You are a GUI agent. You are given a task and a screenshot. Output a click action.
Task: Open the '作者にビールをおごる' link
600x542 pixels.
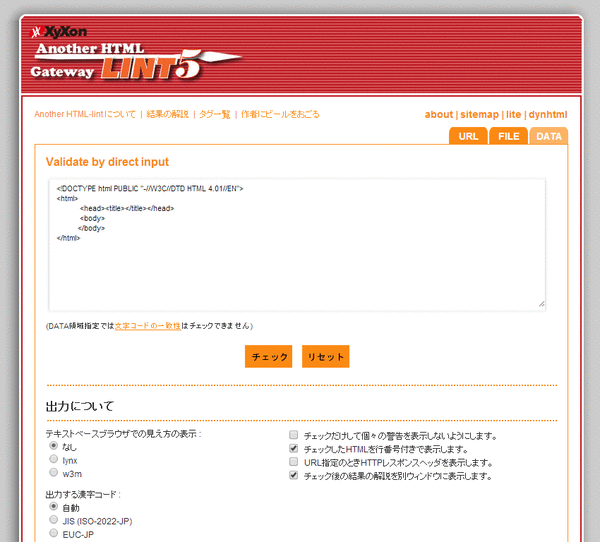[280, 114]
